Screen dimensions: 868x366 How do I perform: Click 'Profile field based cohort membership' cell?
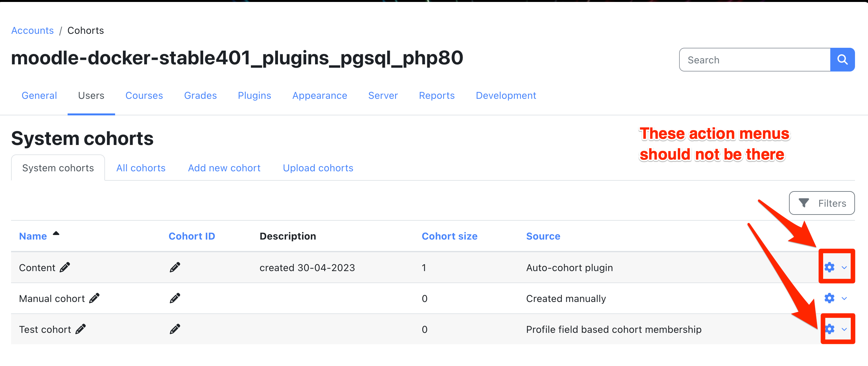click(x=613, y=329)
